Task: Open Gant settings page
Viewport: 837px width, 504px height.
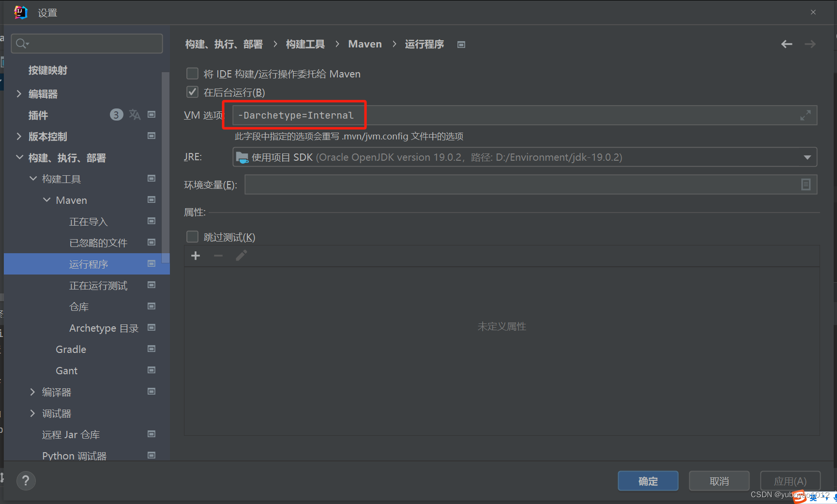Action: (x=66, y=371)
